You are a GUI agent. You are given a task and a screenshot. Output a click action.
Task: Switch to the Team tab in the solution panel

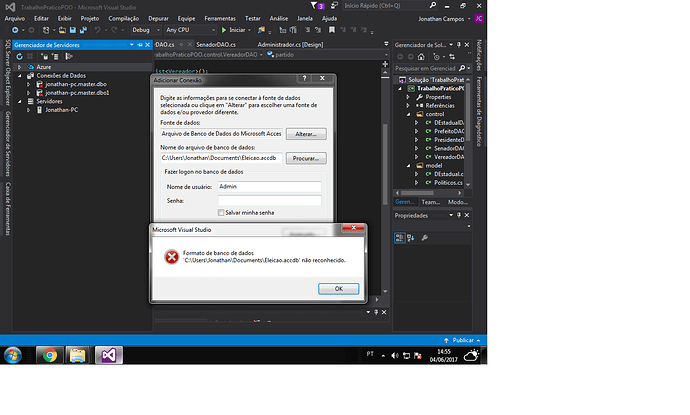coord(430,202)
